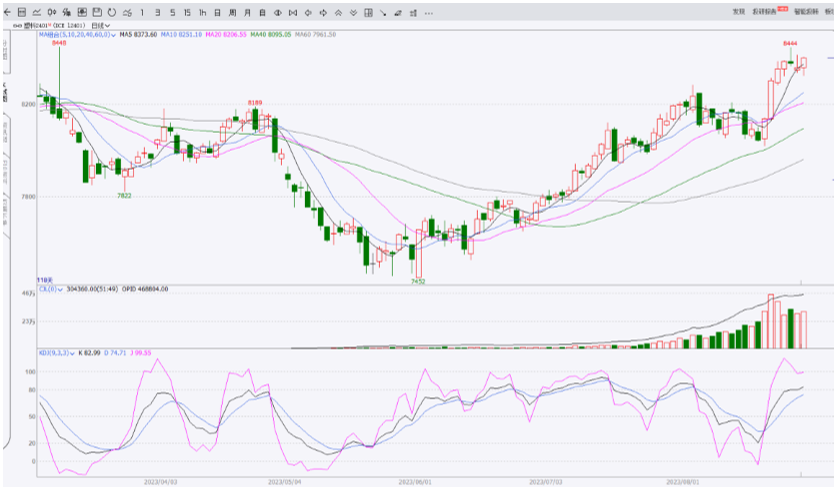Select the trend line drawing tool
The height and width of the screenshot is (490, 837).
(x=383, y=12)
